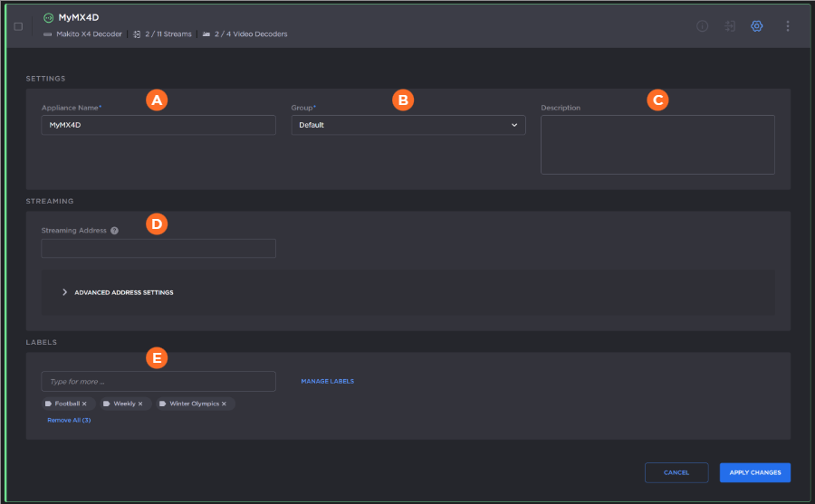Click the Streaming Address input field
The width and height of the screenshot is (815, 504).
(x=158, y=248)
